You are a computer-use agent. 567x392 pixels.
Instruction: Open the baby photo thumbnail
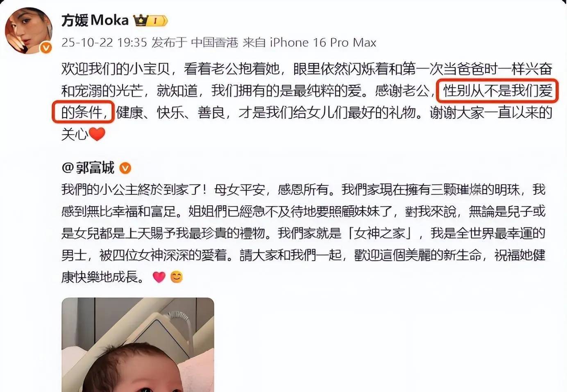click(x=138, y=345)
